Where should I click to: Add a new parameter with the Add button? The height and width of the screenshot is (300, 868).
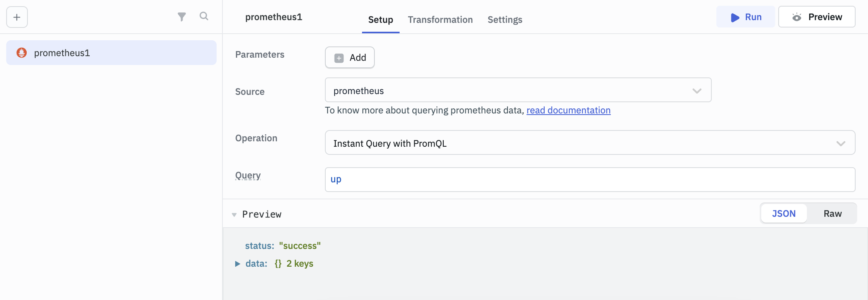pyautogui.click(x=350, y=58)
